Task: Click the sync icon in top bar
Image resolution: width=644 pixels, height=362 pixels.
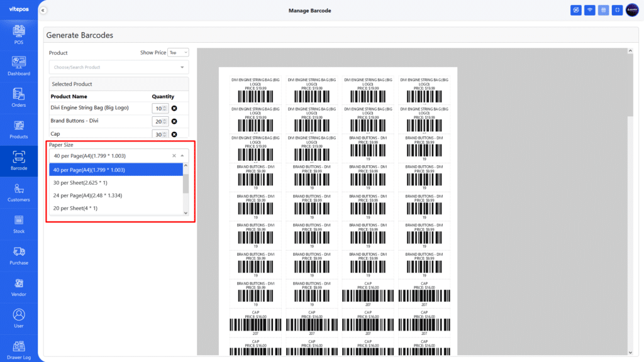Action: click(576, 10)
